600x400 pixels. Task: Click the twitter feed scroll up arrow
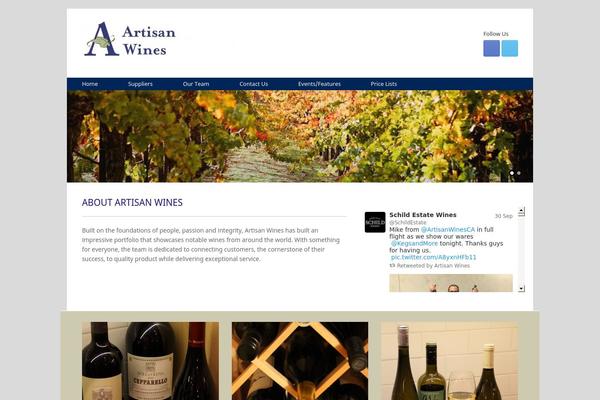point(521,211)
